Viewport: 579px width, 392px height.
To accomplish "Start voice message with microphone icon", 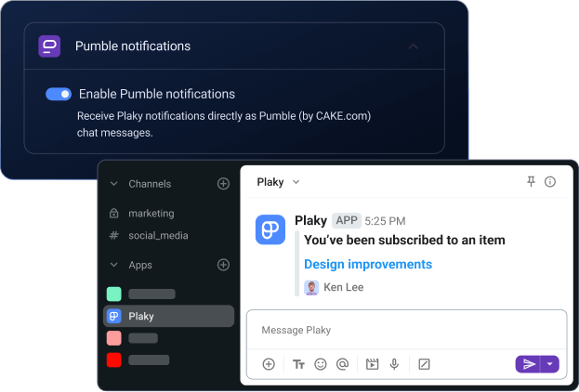I will click(x=394, y=364).
